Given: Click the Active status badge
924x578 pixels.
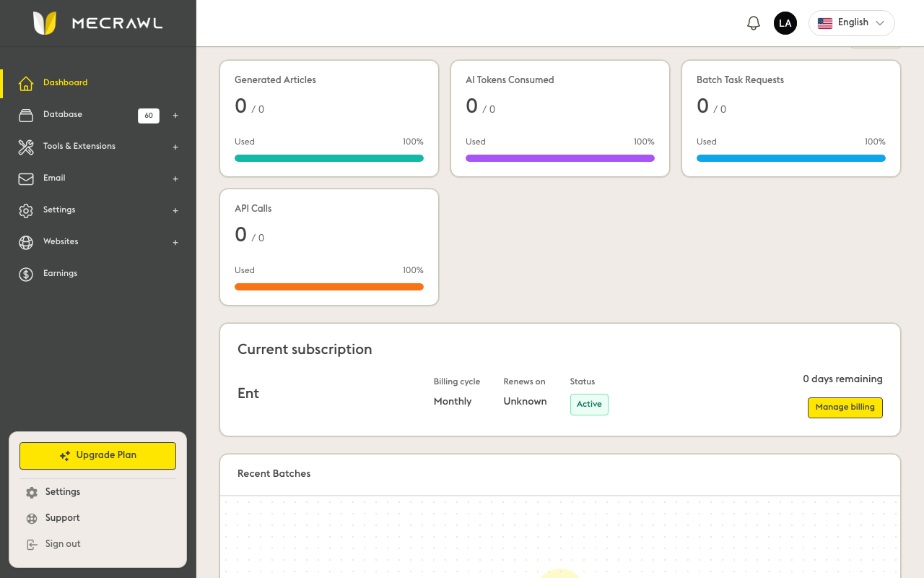Looking at the screenshot, I should click(589, 405).
